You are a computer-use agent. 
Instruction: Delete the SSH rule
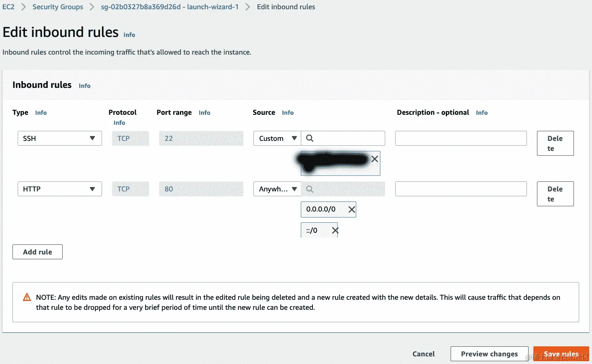point(555,143)
